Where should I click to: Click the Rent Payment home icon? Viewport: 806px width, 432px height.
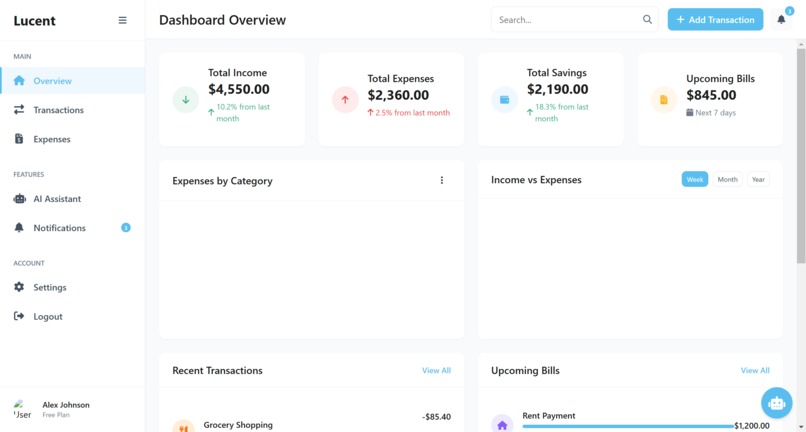[502, 425]
